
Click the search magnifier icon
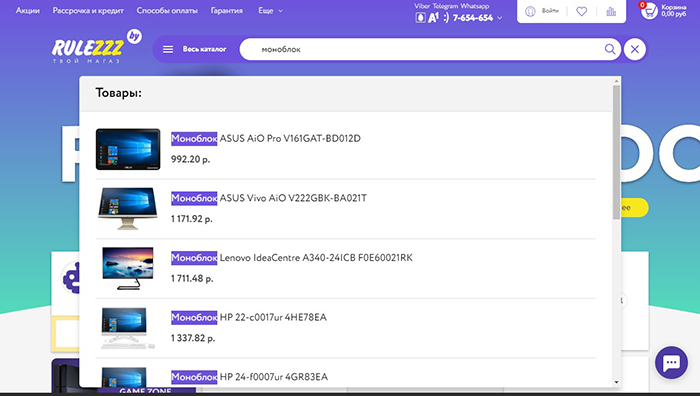click(610, 49)
